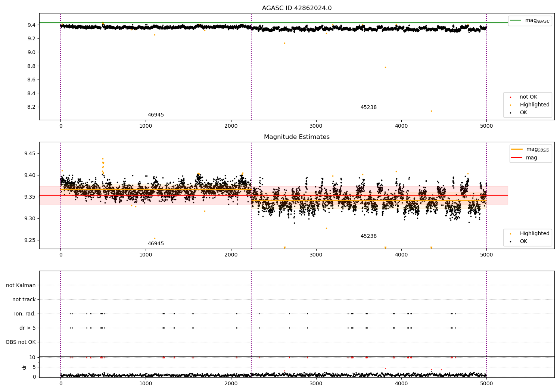Click the 45238 label in Magnitude Estimates plot

tap(368, 236)
